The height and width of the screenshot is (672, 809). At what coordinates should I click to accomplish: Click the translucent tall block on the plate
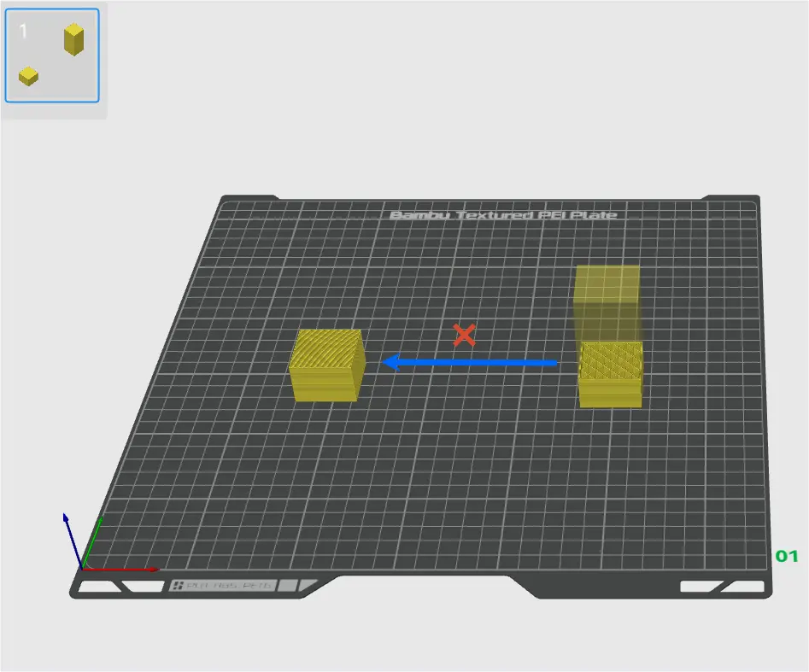point(607,302)
